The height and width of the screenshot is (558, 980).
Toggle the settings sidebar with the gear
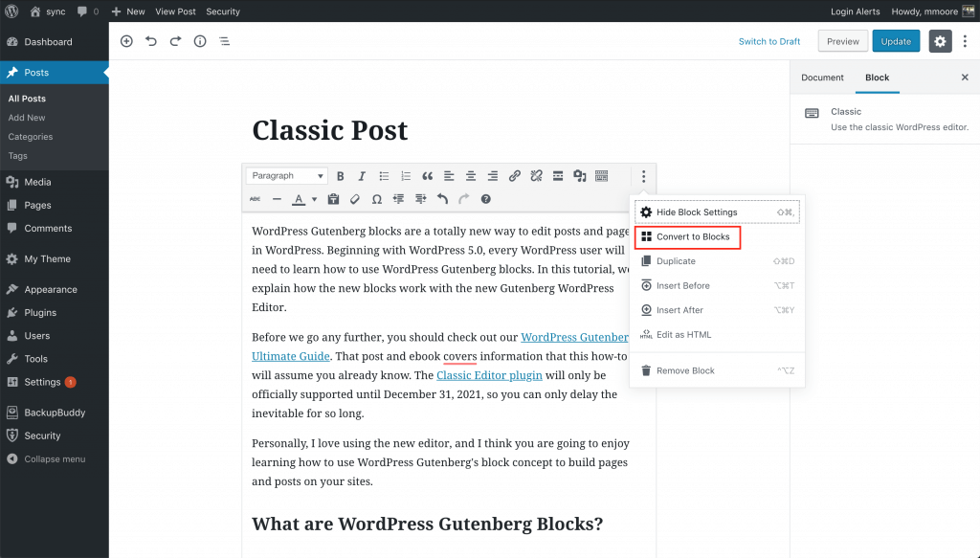940,41
